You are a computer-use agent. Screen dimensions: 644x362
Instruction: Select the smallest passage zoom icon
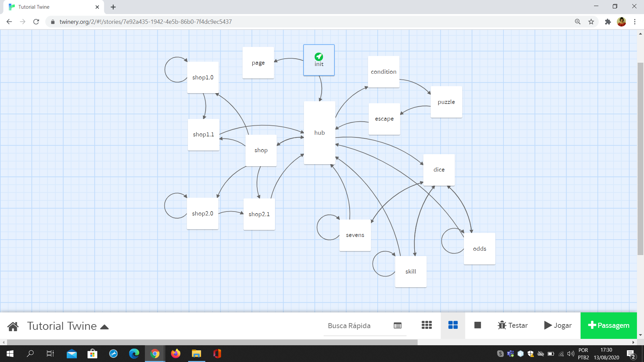point(426,325)
